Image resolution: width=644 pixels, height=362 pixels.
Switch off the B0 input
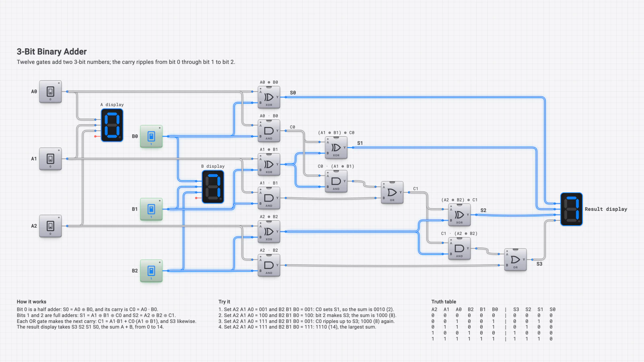(x=151, y=136)
